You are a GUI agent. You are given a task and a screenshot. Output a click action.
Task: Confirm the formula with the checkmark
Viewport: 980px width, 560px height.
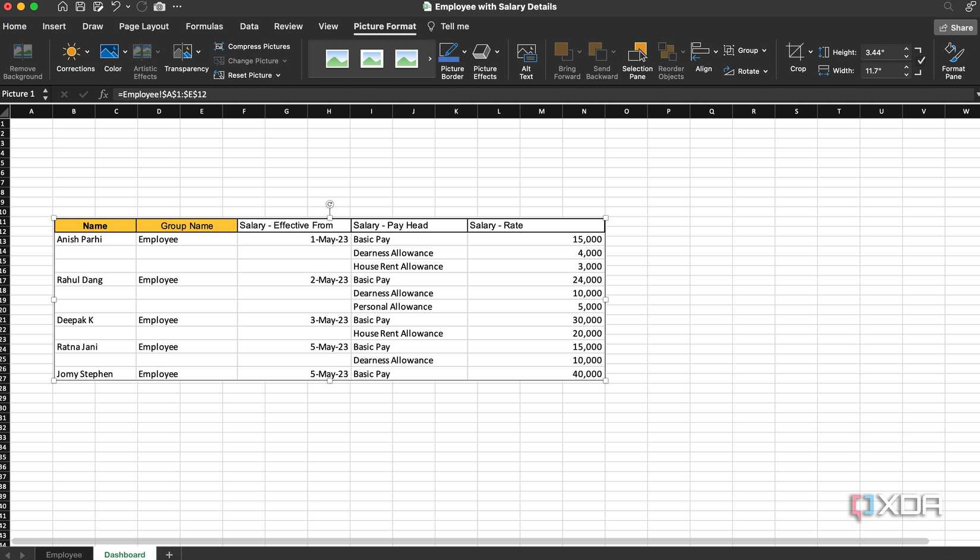(83, 94)
